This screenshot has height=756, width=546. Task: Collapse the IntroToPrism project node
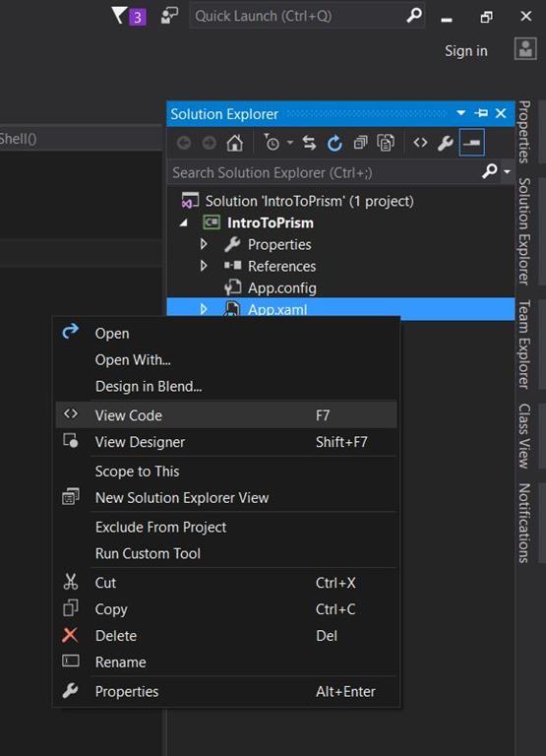(184, 222)
